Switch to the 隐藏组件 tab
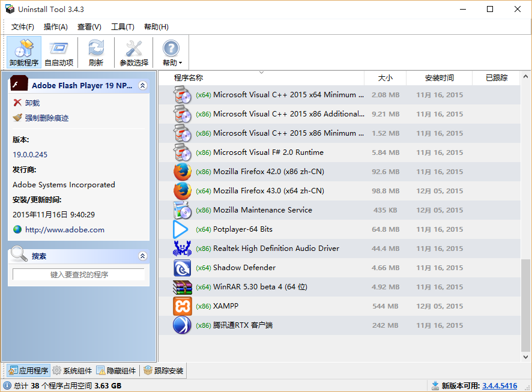The width and height of the screenshot is (532, 392). [x=117, y=371]
